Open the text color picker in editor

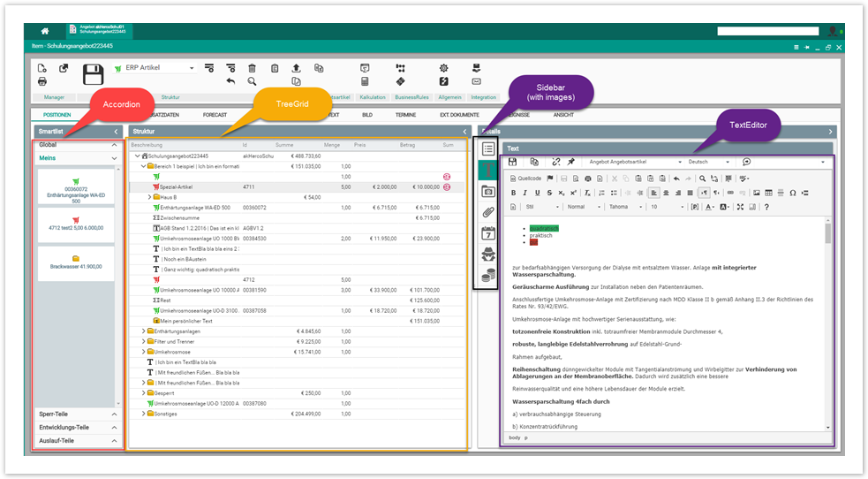[x=710, y=207]
